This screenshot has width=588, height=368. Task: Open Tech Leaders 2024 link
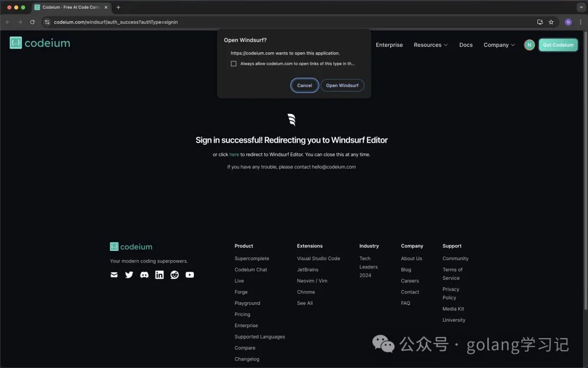[368, 267]
